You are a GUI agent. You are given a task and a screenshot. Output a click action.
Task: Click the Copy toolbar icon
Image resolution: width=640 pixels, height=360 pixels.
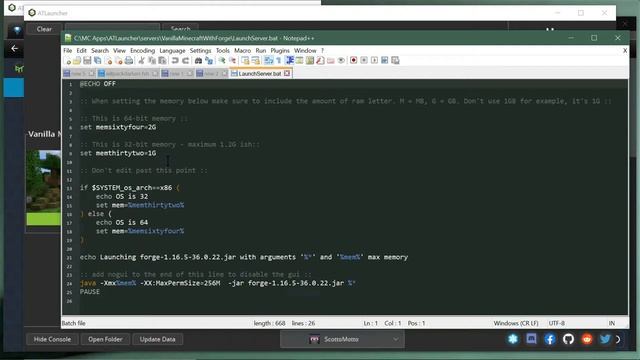(152, 61)
